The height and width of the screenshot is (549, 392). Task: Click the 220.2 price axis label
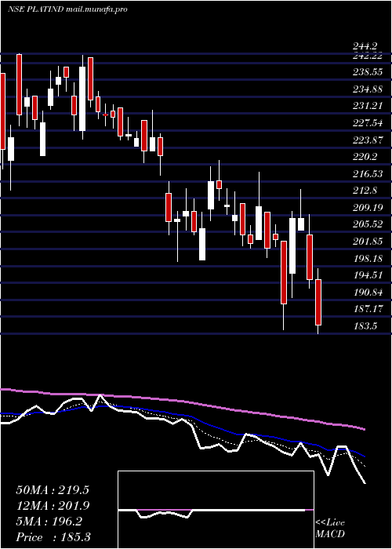pos(365,157)
